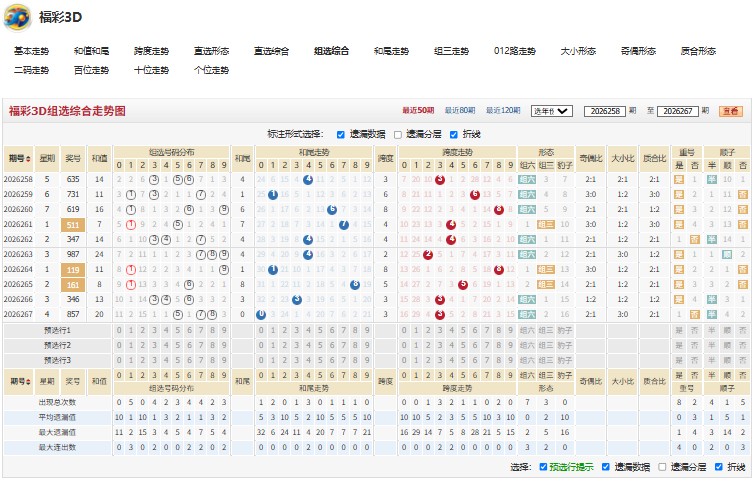Click the 出现总次数 row label
Screen dimensions: 754x481
click(57, 402)
